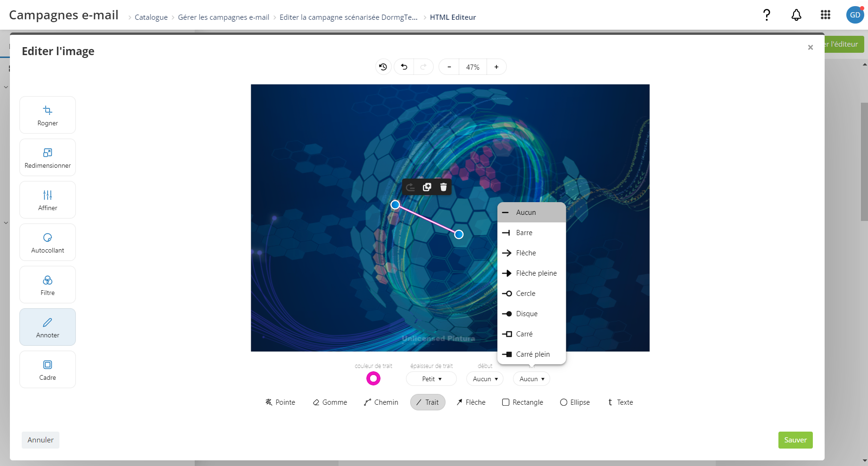The width and height of the screenshot is (868, 466).
Task: Delete the selected line shape
Action: pos(444,187)
